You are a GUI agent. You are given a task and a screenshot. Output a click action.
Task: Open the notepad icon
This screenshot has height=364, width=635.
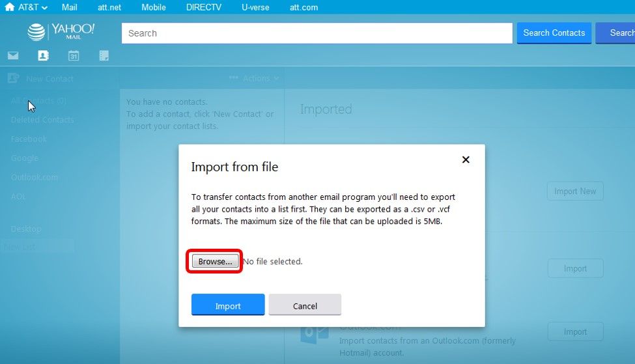[104, 55]
